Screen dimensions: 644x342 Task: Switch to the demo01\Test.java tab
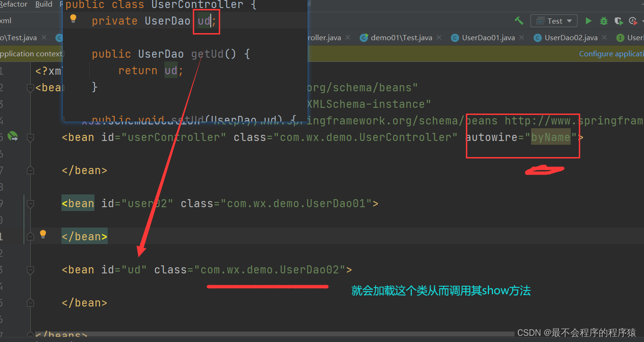point(402,38)
